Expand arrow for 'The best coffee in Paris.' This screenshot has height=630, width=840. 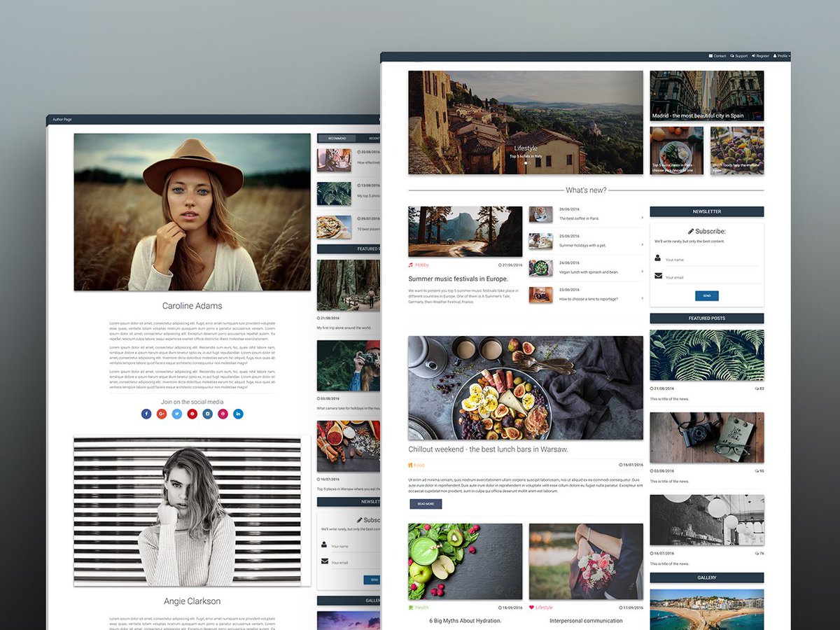(642, 218)
